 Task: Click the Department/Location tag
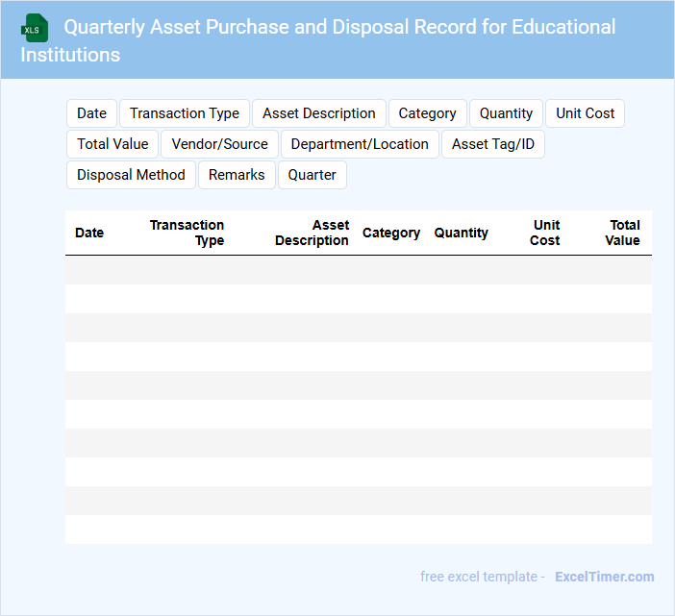(360, 144)
